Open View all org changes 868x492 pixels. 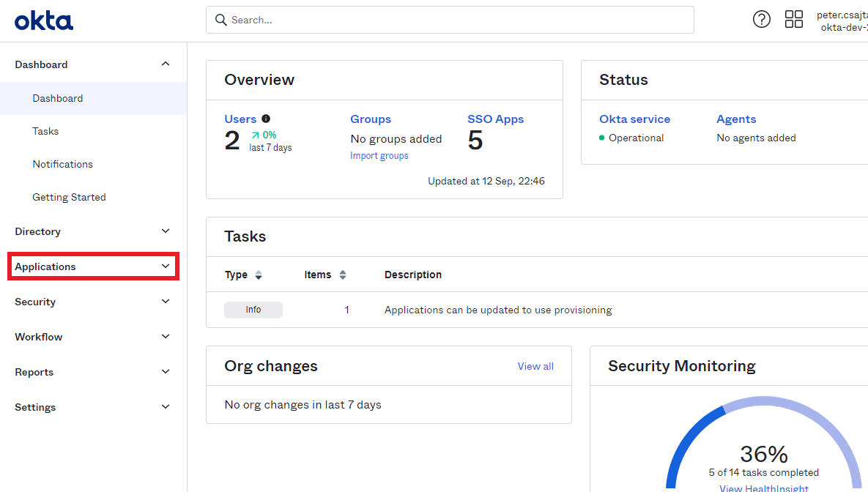point(535,366)
